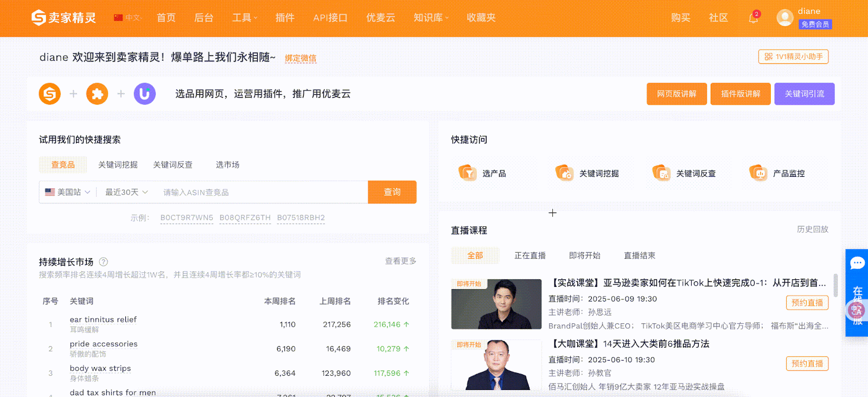The width and height of the screenshot is (868, 397).
Task: Select the 即将开始 course tab
Action: coord(585,255)
